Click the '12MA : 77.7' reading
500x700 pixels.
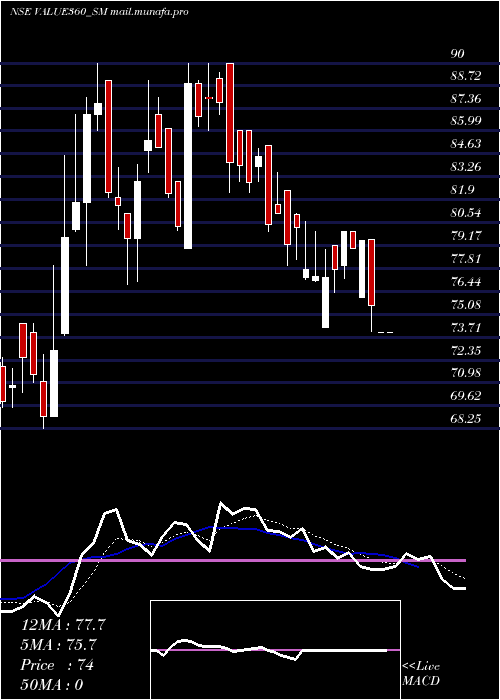pos(63,625)
